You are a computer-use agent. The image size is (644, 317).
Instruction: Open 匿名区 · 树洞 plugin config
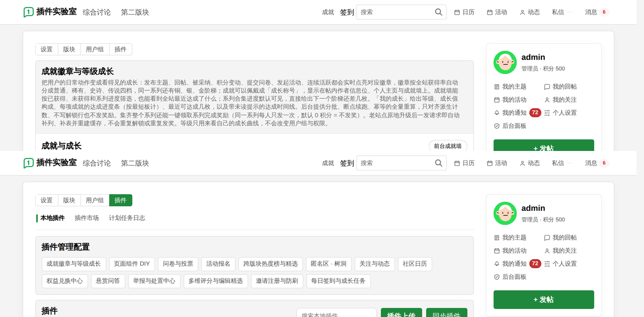click(329, 264)
